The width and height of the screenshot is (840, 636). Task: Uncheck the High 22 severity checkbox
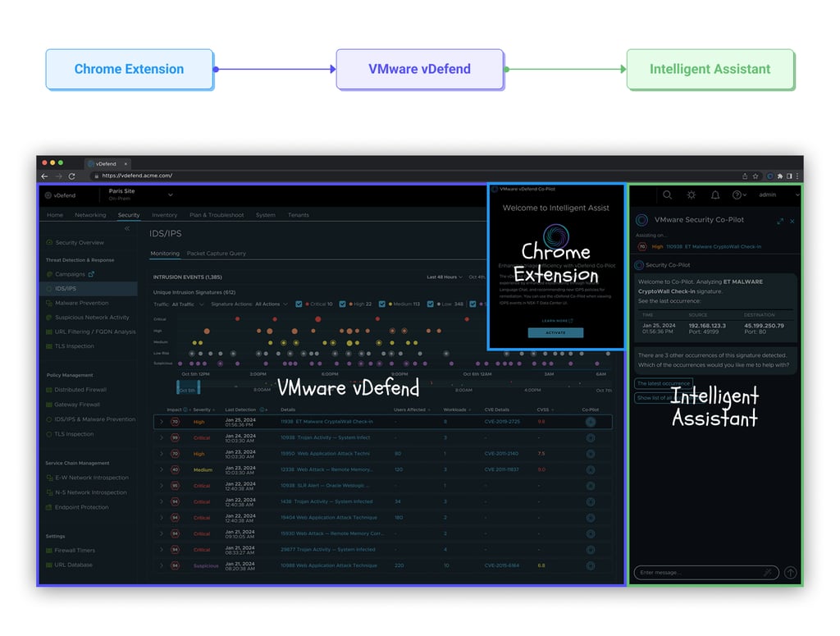click(342, 304)
